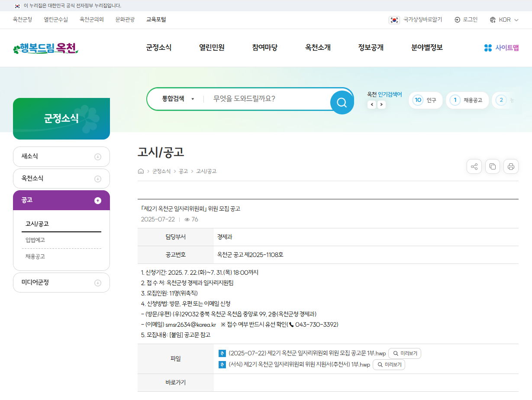Viewport: 532px width, 400px height.
Task: Select 채용공고 in the sidebar
Action: (x=35, y=257)
